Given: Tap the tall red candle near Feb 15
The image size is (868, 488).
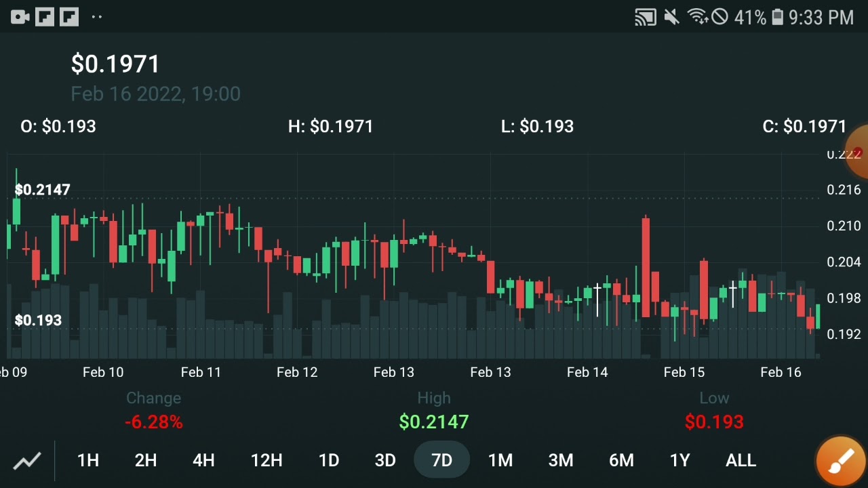Looking at the screenshot, I should pyautogui.click(x=646, y=266).
